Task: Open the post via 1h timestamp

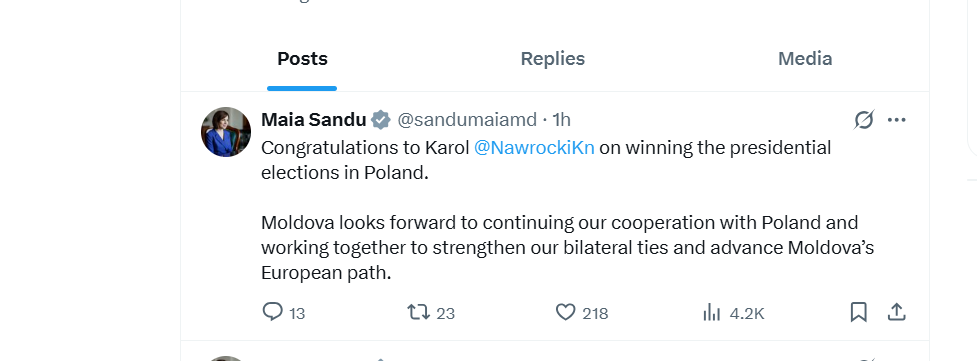Action: [x=561, y=119]
